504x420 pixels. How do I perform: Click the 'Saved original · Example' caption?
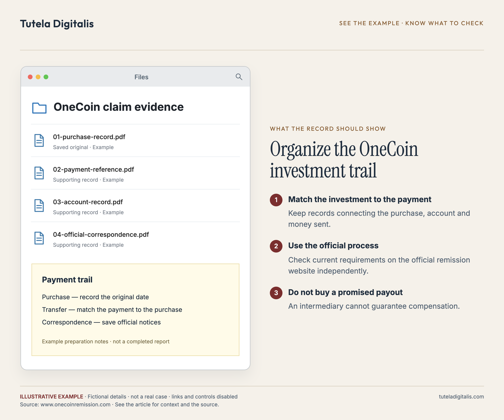[83, 147]
